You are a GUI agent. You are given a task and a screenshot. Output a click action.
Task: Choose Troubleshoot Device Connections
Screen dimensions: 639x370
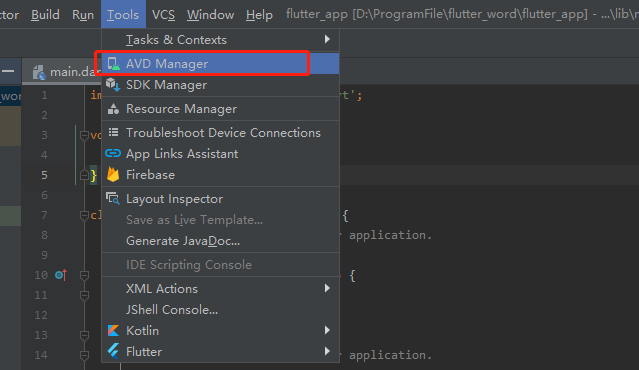(x=220, y=132)
